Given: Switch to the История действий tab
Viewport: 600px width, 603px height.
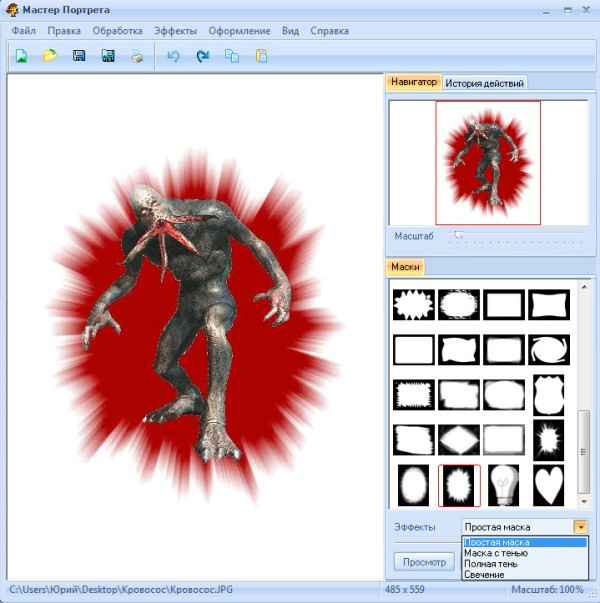Looking at the screenshot, I should point(484,83).
